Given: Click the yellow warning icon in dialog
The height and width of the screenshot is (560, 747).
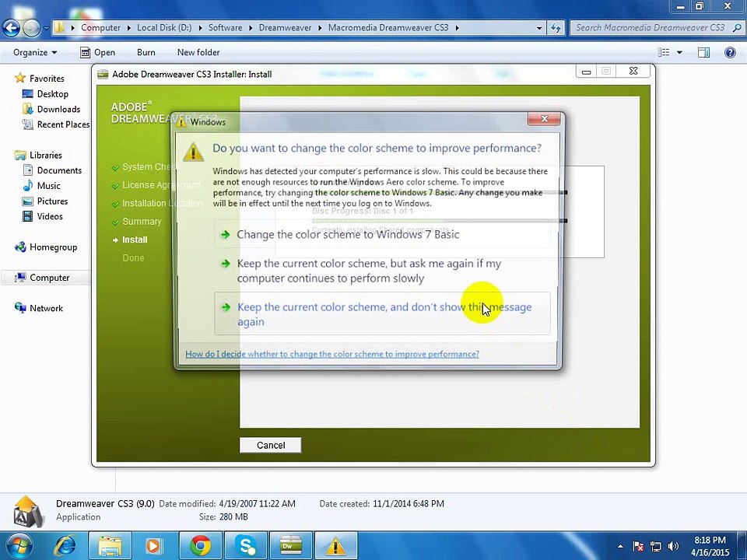Looking at the screenshot, I should pos(194,152).
